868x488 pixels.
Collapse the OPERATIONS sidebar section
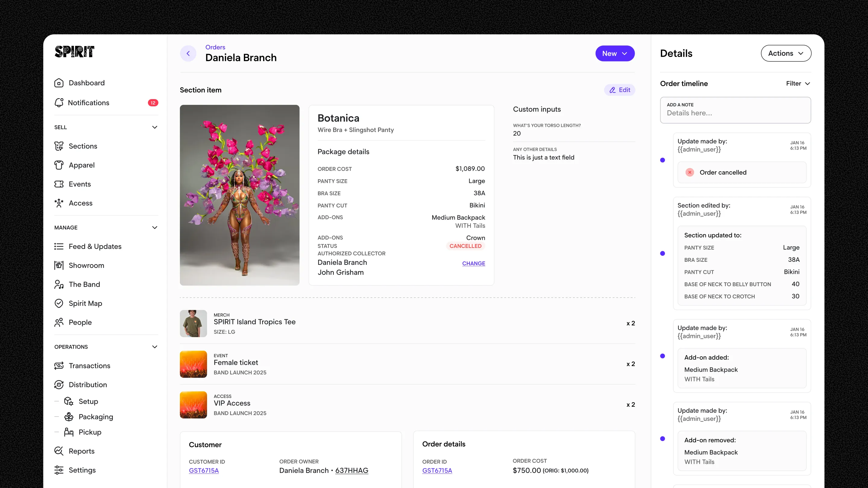click(x=155, y=347)
